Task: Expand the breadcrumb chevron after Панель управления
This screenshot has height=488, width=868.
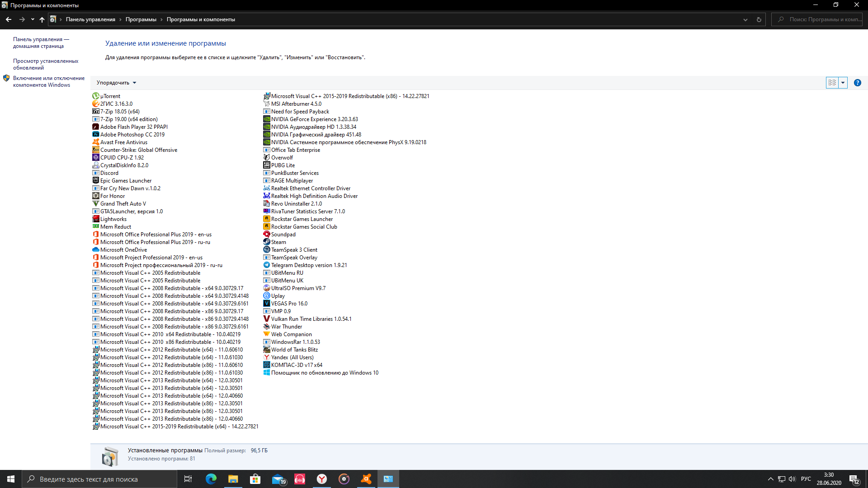Action: 120,19
